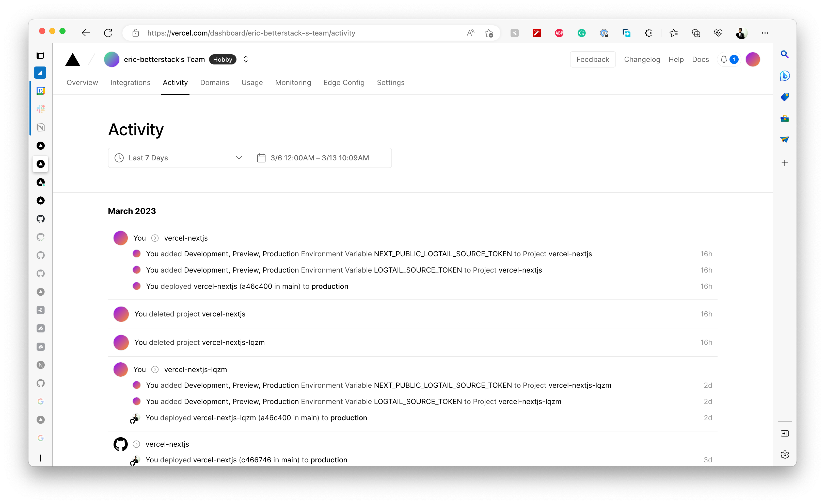Viewport: 825px width, 504px height.
Task: Toggle the sidebar pane icon above settings
Action: 784,433
